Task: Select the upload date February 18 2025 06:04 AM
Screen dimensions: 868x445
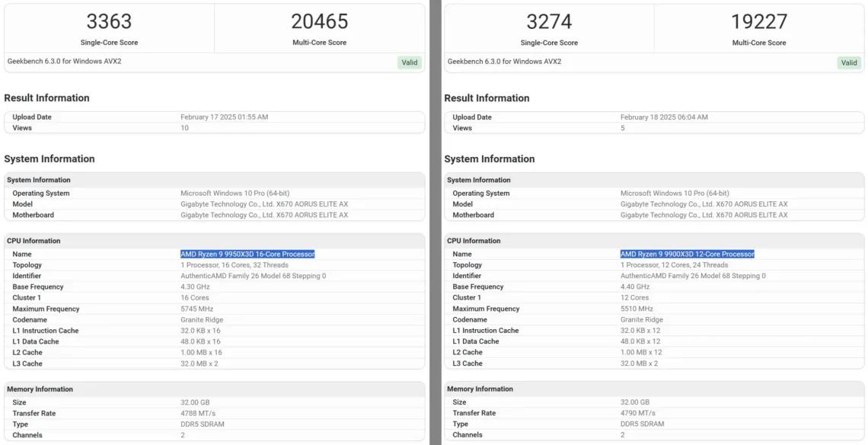Action: click(664, 117)
